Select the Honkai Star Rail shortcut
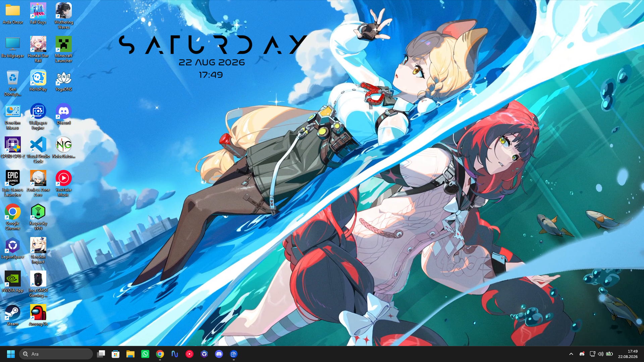644x362 pixels. (x=38, y=49)
